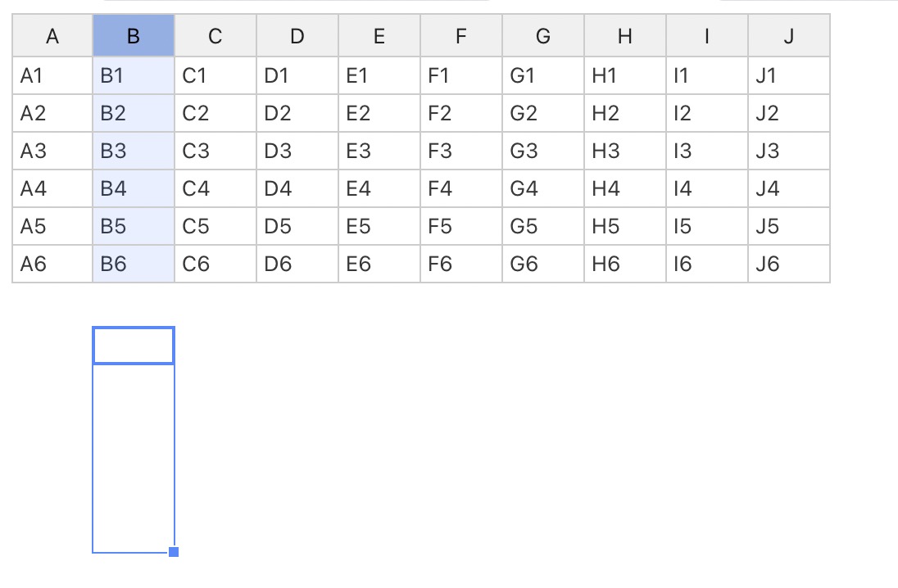Click the column E header
This screenshot has width=898, height=588.
[x=379, y=36]
